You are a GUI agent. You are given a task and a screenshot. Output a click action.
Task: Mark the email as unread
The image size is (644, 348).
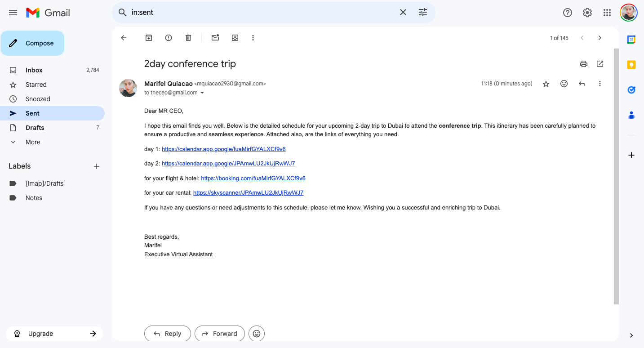coord(215,38)
